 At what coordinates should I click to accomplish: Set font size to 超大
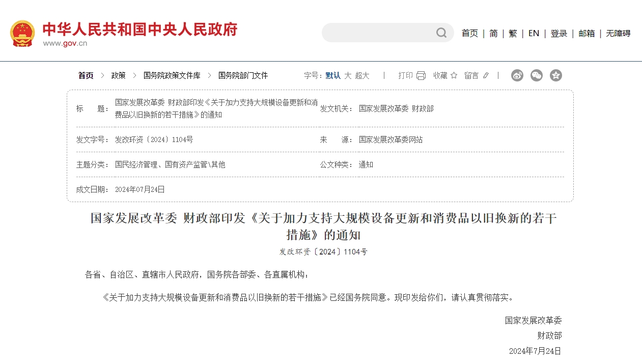[x=362, y=75]
